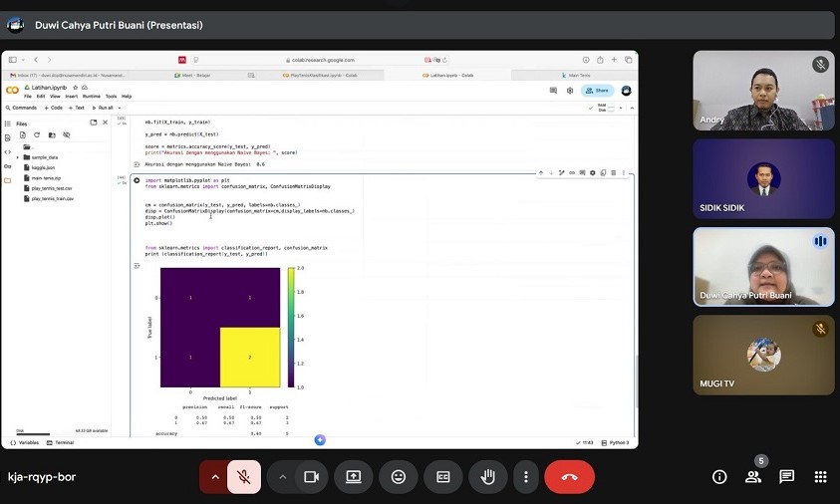840x504 pixels.
Task: Open audio settings arrow beside microphone
Action: (x=214, y=477)
